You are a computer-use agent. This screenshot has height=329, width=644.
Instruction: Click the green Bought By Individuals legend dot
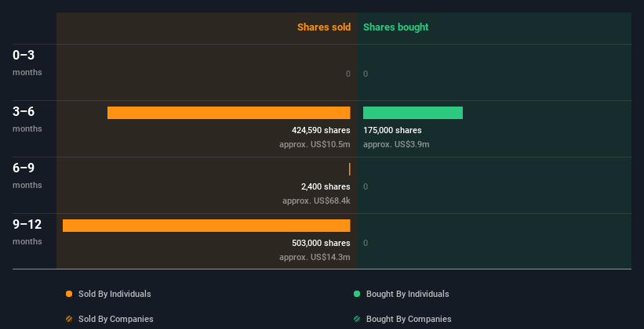pos(357,294)
